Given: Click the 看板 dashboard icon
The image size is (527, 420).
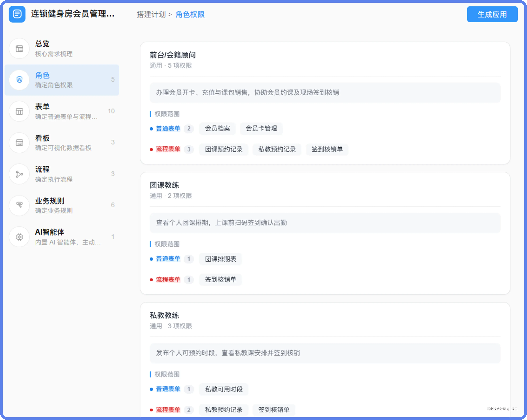Looking at the screenshot, I should [x=19, y=143].
